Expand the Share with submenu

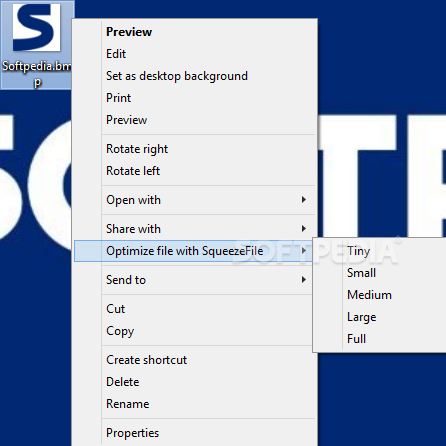pyautogui.click(x=195, y=229)
